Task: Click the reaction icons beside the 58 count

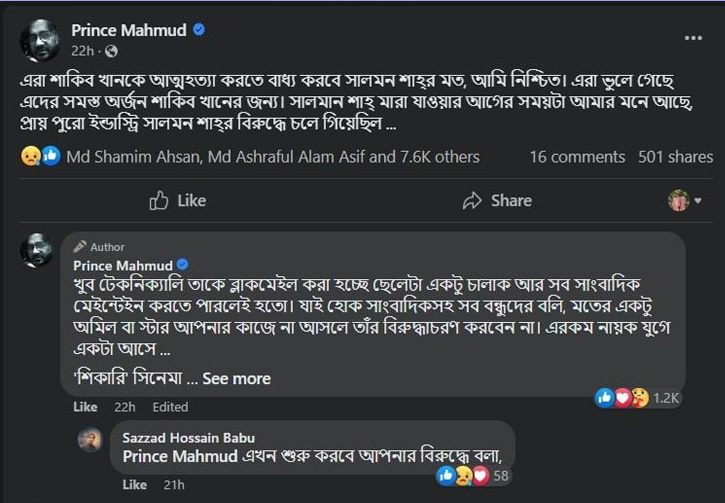Action: tap(462, 476)
